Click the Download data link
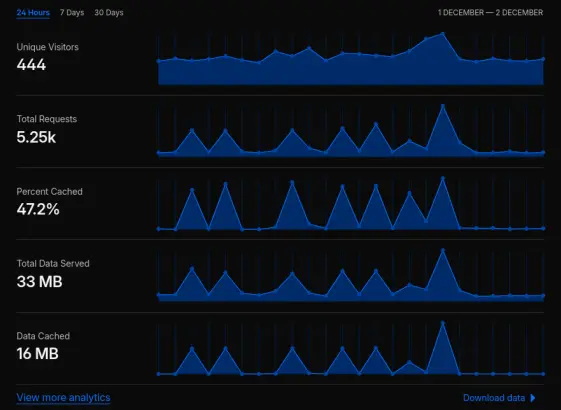Viewport: 561px width, 410px height. click(x=494, y=398)
